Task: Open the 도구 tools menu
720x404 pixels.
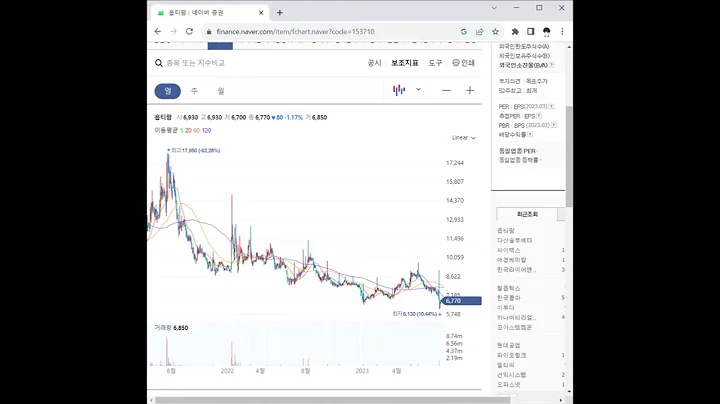Action: tap(435, 63)
